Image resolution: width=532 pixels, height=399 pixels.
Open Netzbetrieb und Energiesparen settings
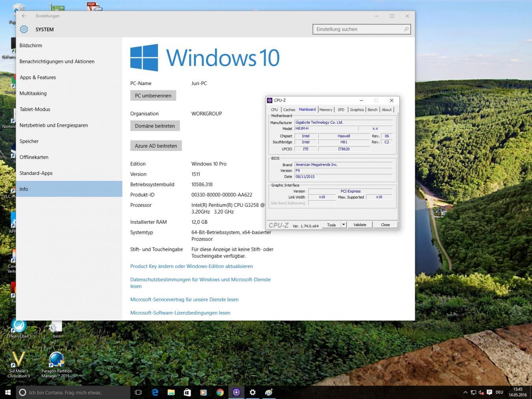pos(69,125)
